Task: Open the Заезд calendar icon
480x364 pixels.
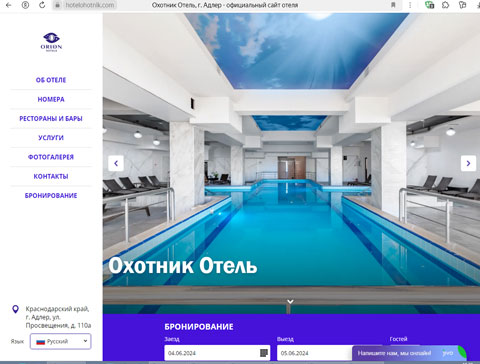Action: (x=264, y=353)
